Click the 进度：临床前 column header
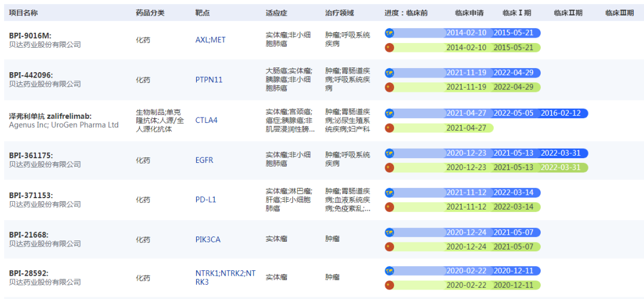644x299 pixels. (x=406, y=13)
